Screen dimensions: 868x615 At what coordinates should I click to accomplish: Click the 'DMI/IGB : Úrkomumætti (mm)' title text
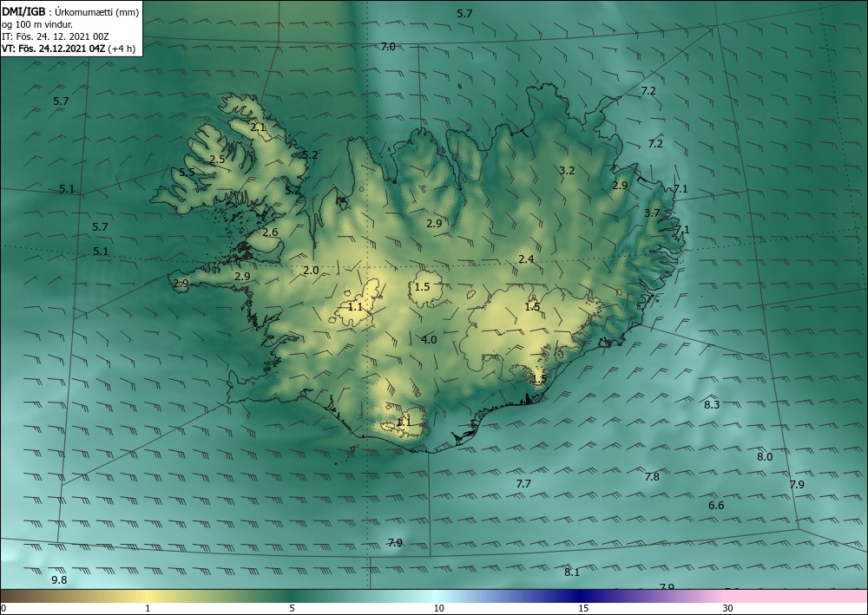click(x=71, y=11)
